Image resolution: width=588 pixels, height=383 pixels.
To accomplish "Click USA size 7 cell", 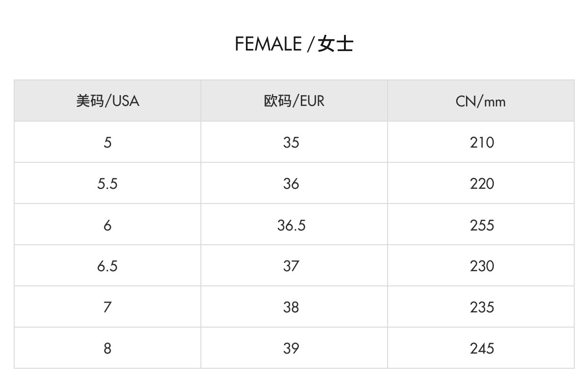I will tap(107, 307).
